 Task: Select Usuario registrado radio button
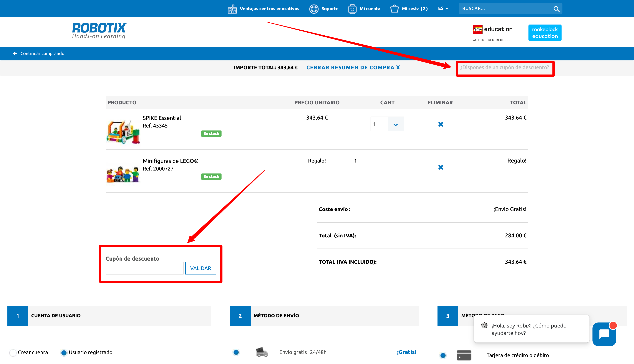click(x=64, y=353)
